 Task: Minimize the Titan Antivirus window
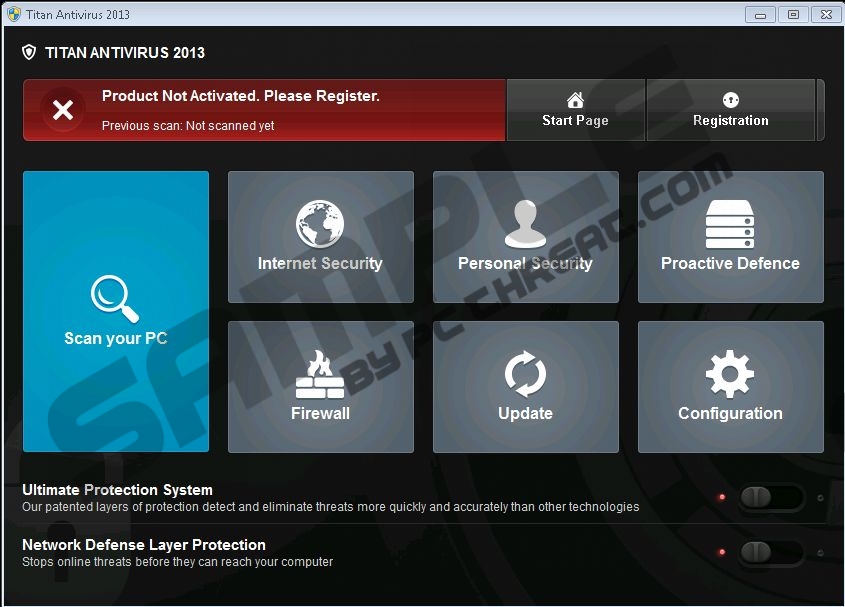point(760,15)
